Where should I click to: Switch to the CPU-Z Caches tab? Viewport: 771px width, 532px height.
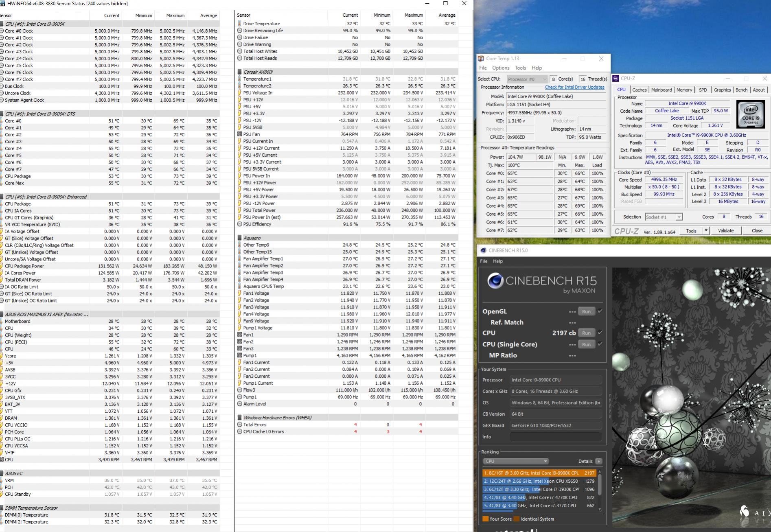pos(639,90)
